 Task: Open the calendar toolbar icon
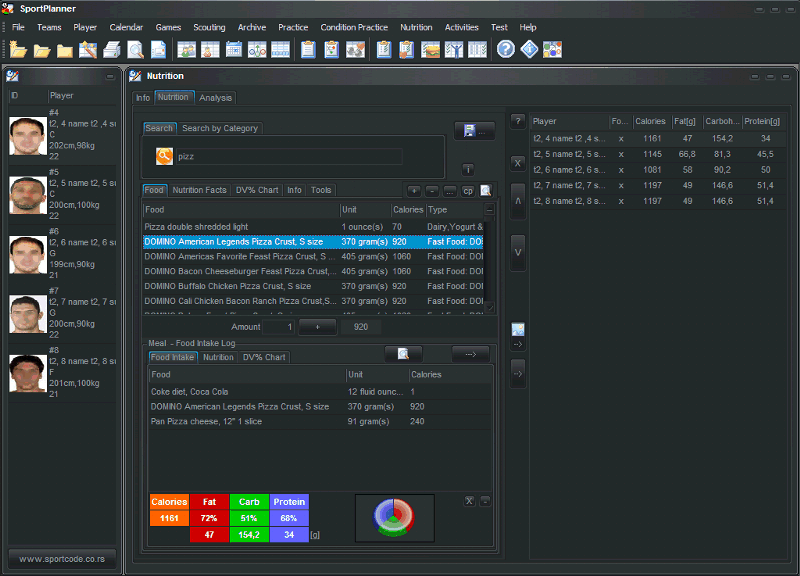pyautogui.click(x=234, y=49)
